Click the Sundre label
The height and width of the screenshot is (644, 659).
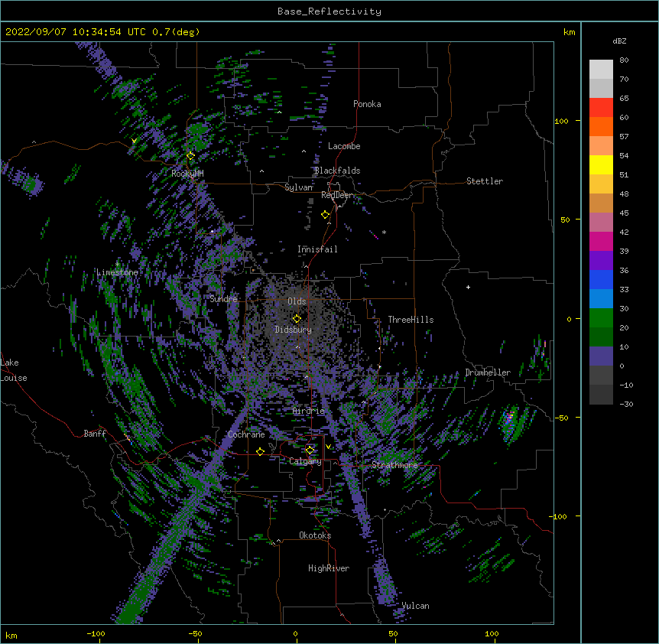[x=223, y=299]
